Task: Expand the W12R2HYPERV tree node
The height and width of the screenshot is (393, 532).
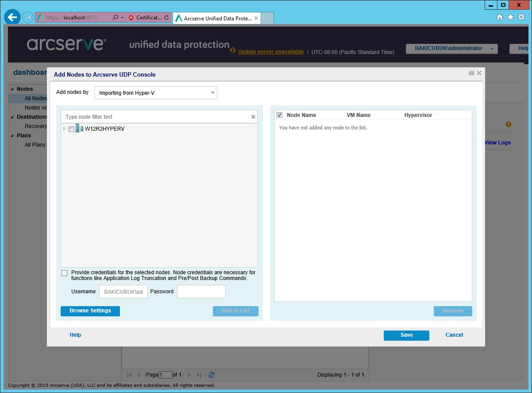Action: coord(64,129)
